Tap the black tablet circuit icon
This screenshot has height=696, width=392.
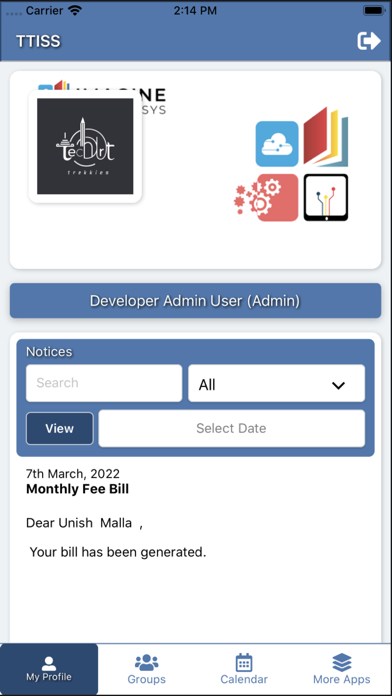(326, 198)
